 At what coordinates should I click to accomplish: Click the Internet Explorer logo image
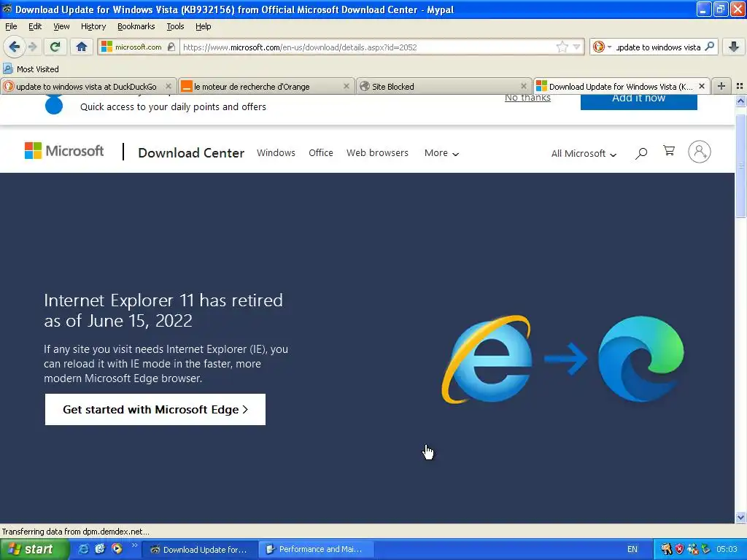[x=486, y=359]
